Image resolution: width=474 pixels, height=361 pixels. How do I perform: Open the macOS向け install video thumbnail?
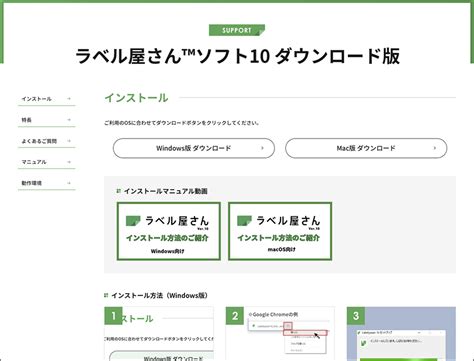(280, 231)
